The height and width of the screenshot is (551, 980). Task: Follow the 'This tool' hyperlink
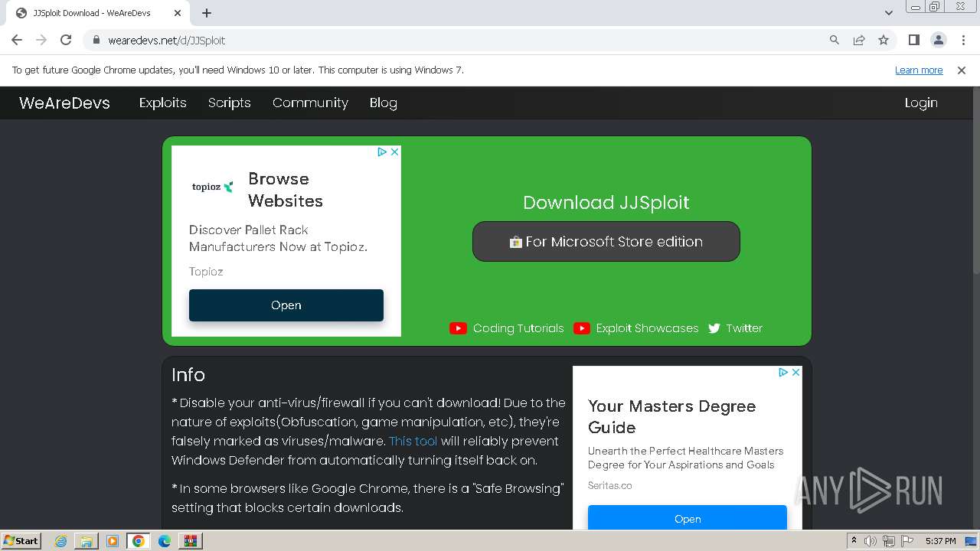[413, 441]
